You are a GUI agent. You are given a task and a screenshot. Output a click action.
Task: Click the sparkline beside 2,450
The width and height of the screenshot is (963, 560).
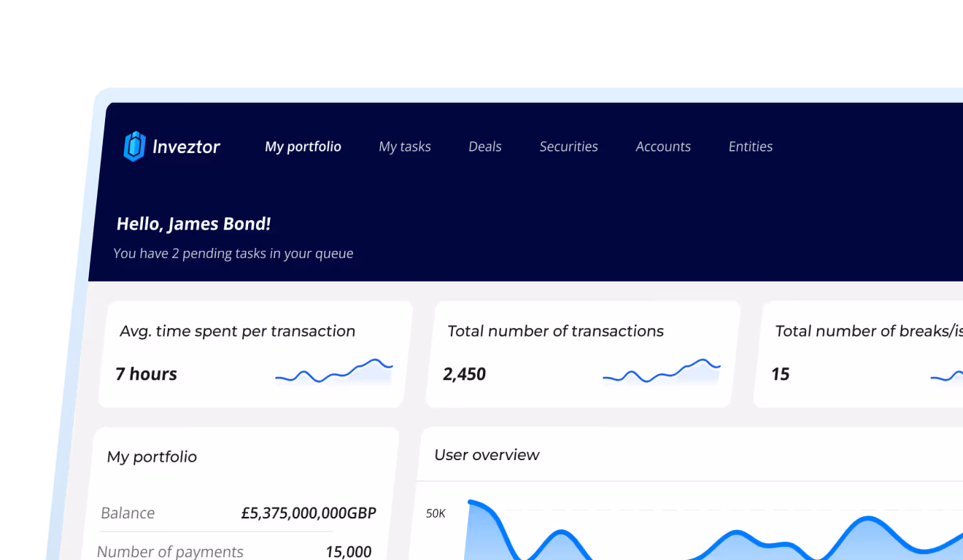(662, 371)
